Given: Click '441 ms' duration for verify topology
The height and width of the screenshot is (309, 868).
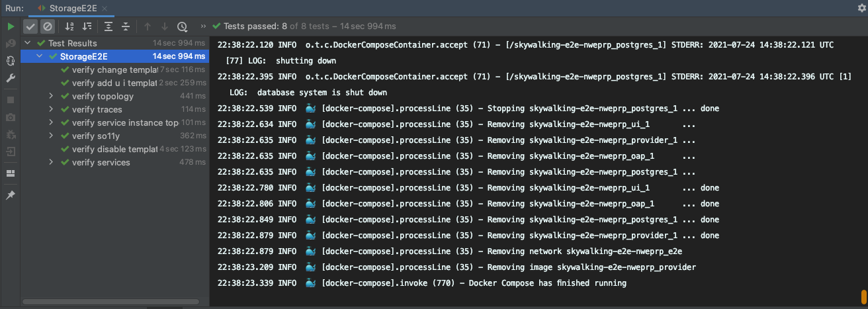Looking at the screenshot, I should [193, 96].
